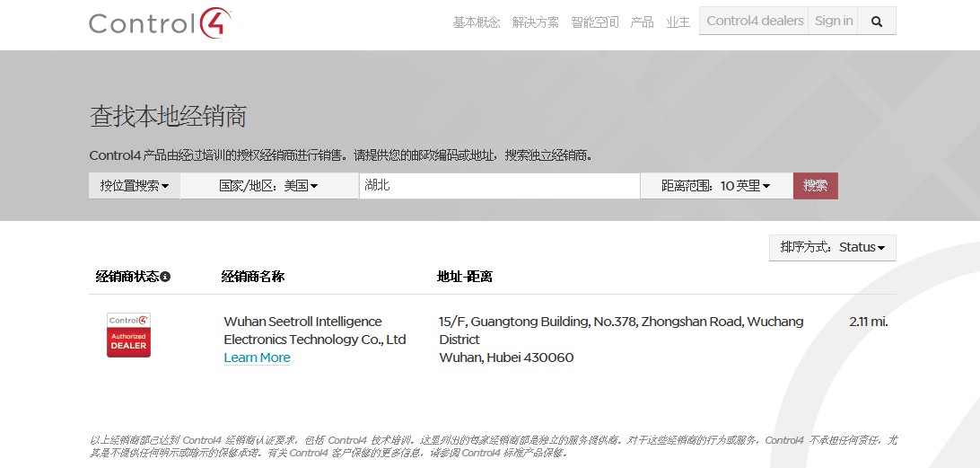The image size is (980, 468).
Task: Click Learn More link for Wuhan Seetroll
Action: (x=257, y=358)
